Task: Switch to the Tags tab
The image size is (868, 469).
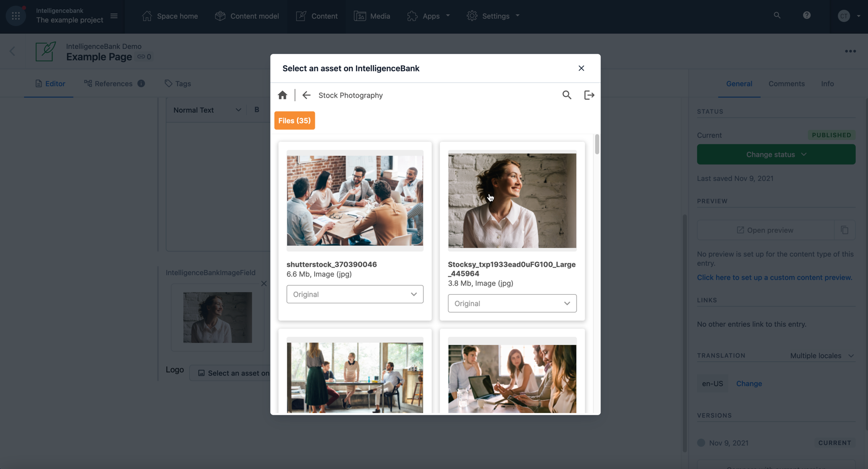Action: (178, 84)
